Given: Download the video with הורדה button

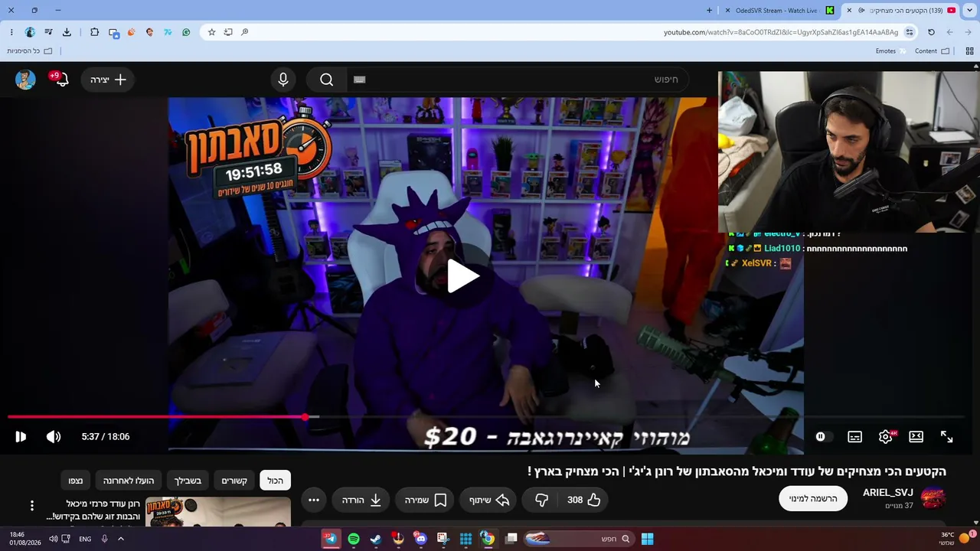Looking at the screenshot, I should [x=361, y=500].
